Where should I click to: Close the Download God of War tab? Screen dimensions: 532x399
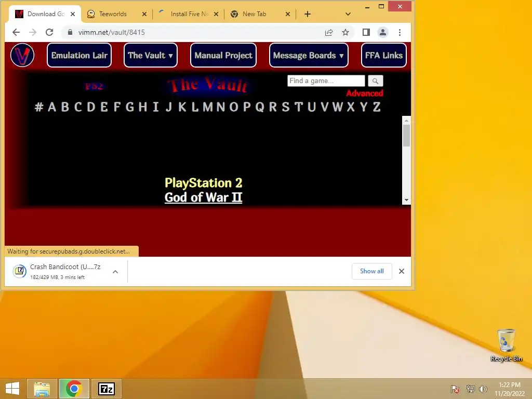pos(73,14)
